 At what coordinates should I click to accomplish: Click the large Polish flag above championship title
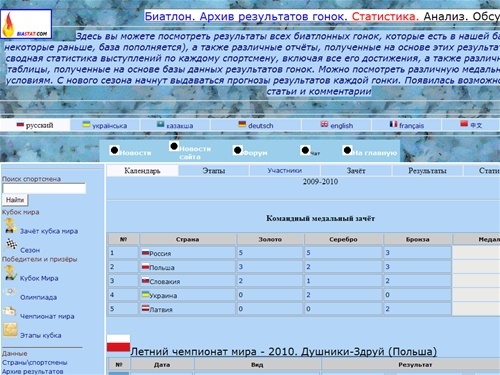click(x=118, y=343)
